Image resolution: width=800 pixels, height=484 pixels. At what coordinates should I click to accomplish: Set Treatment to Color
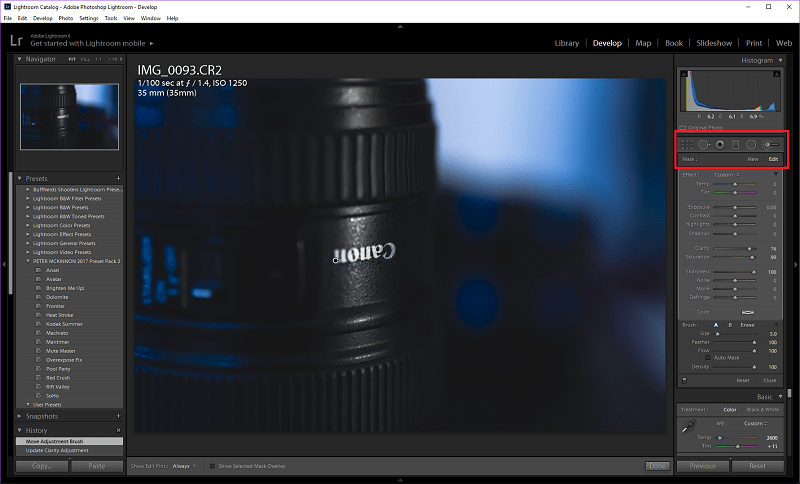[x=730, y=410]
